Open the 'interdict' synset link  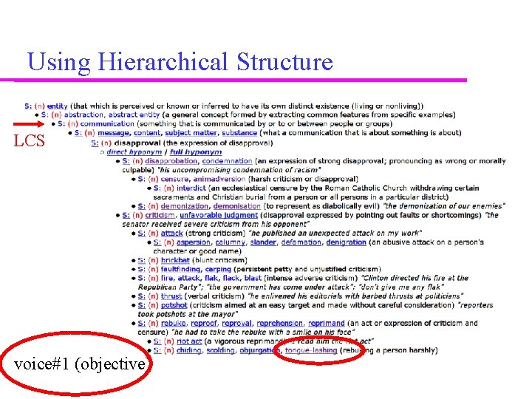click(x=191, y=188)
